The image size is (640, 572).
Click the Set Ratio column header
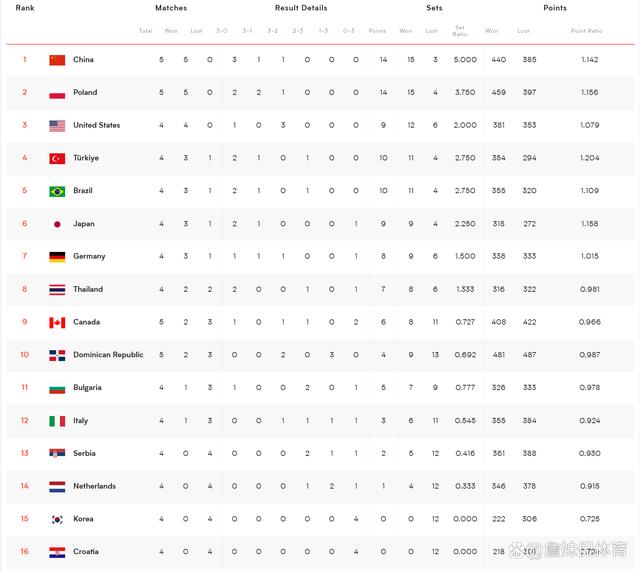click(459, 31)
